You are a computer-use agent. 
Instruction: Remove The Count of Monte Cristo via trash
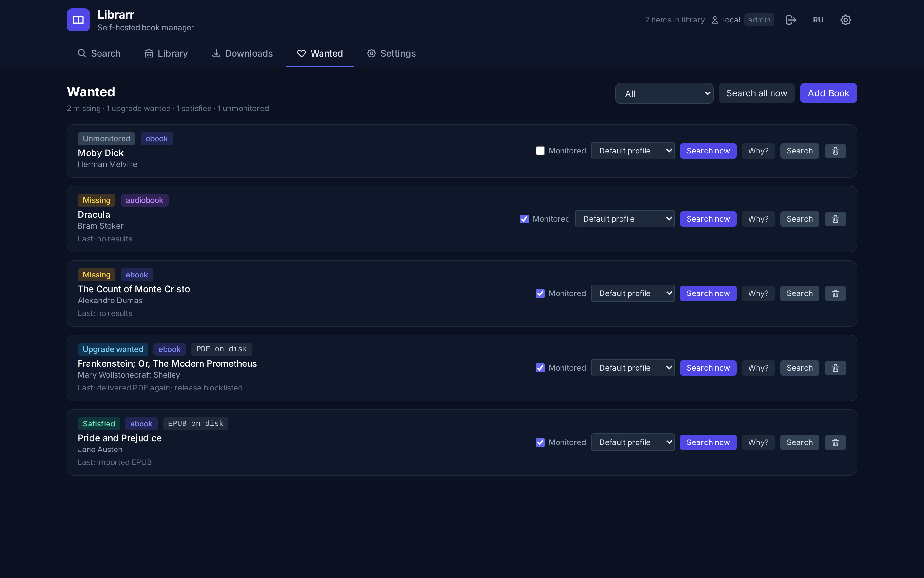(835, 293)
